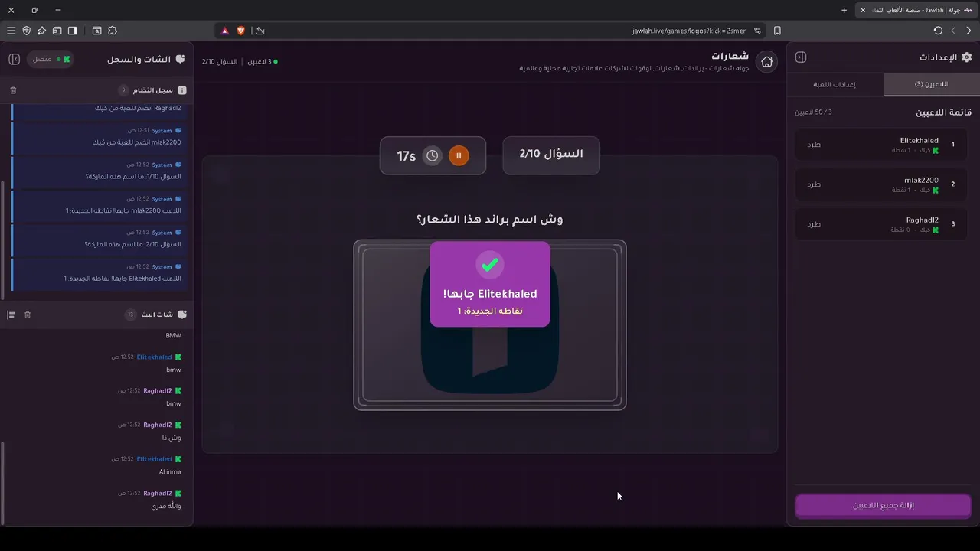Click the 3 لاعبين online indicator in the header
This screenshot has width=980, height=551.
click(262, 61)
